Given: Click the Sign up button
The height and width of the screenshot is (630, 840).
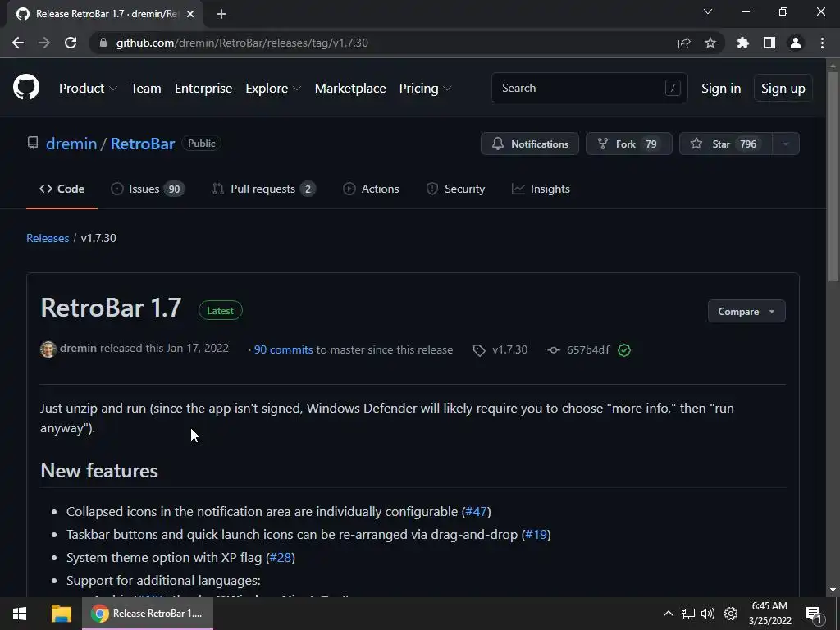Looking at the screenshot, I should click(x=783, y=89).
